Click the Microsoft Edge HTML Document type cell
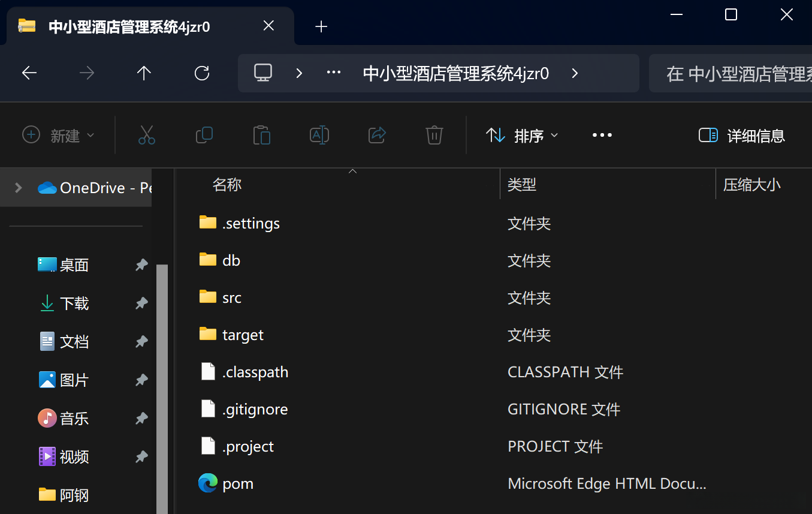 (607, 484)
